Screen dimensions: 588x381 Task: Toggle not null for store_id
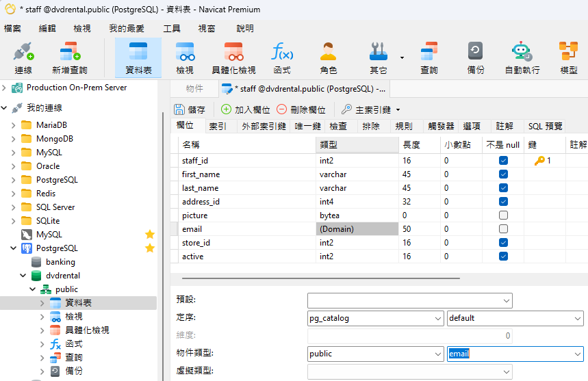(x=503, y=242)
